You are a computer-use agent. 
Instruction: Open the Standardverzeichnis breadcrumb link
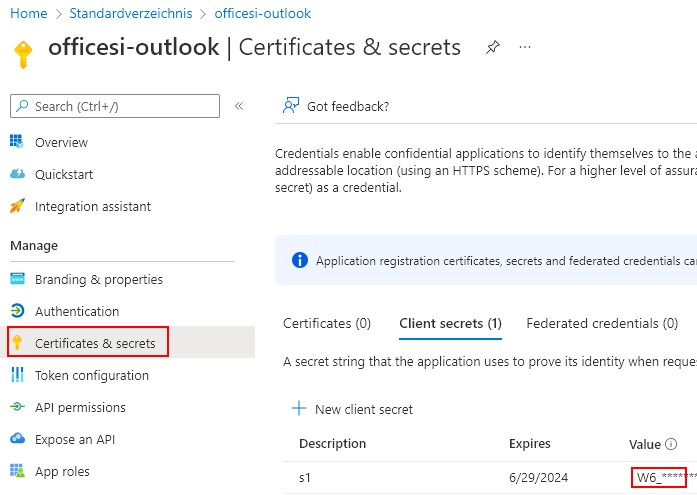click(131, 13)
